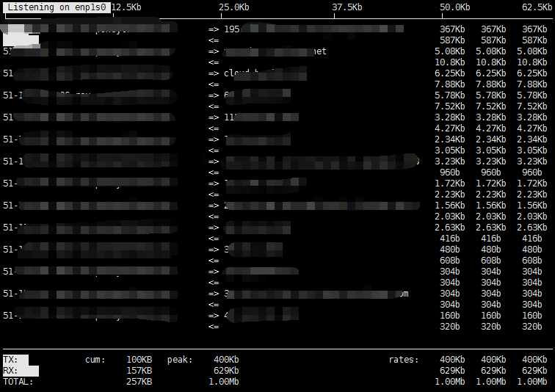Select the RX: label in footer
This screenshot has height=392, width=555.
11,371
